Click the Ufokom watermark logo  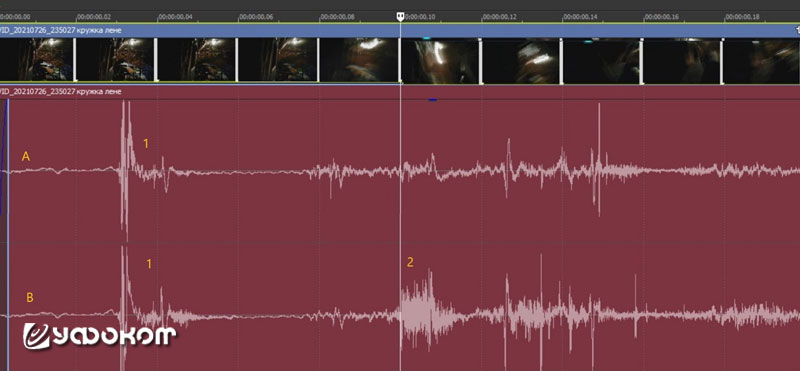[x=99, y=336]
